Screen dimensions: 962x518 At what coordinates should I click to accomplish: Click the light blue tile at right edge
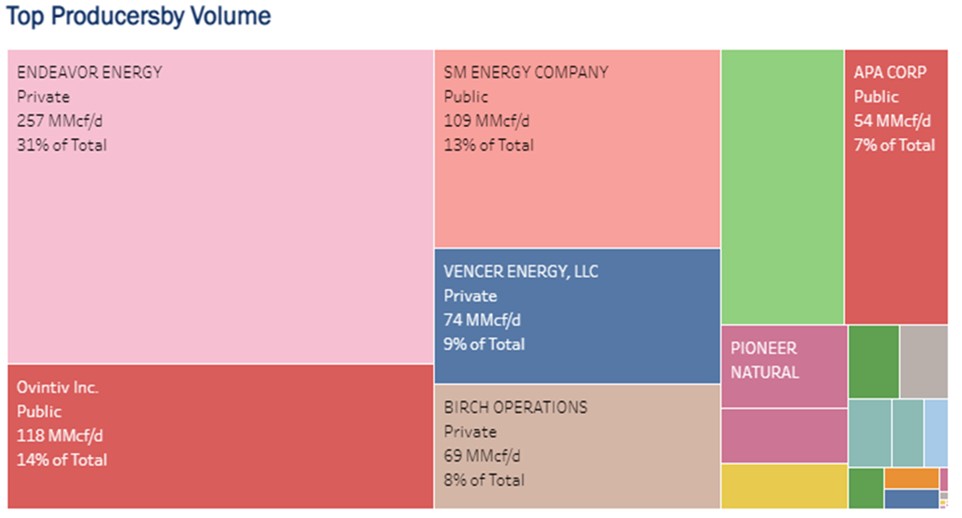[x=936, y=432]
